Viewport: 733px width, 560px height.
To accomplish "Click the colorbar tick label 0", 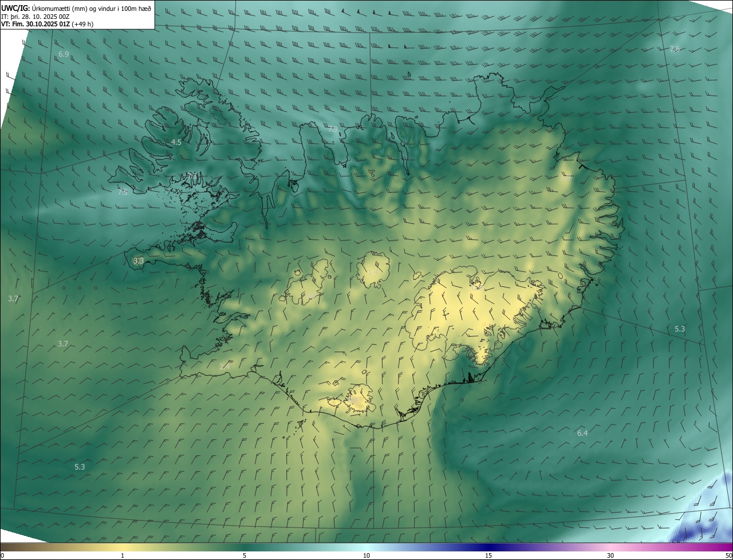I will (x=2, y=556).
